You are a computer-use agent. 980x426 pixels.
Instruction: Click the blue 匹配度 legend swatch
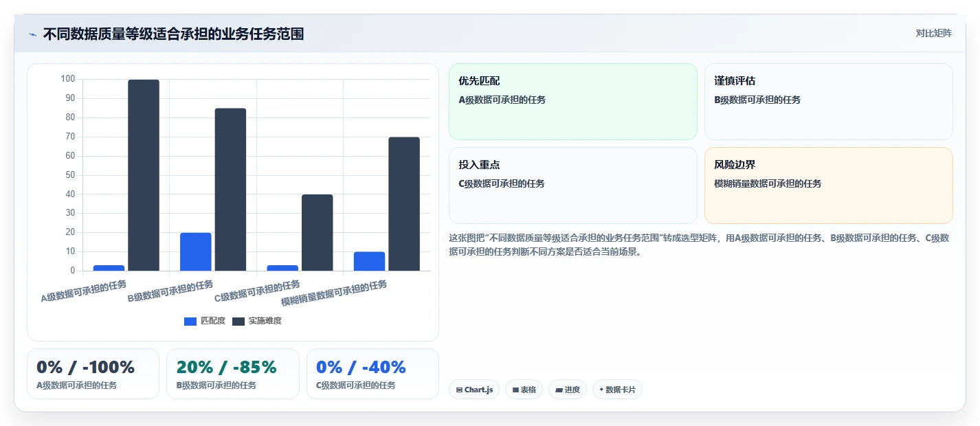click(x=190, y=322)
